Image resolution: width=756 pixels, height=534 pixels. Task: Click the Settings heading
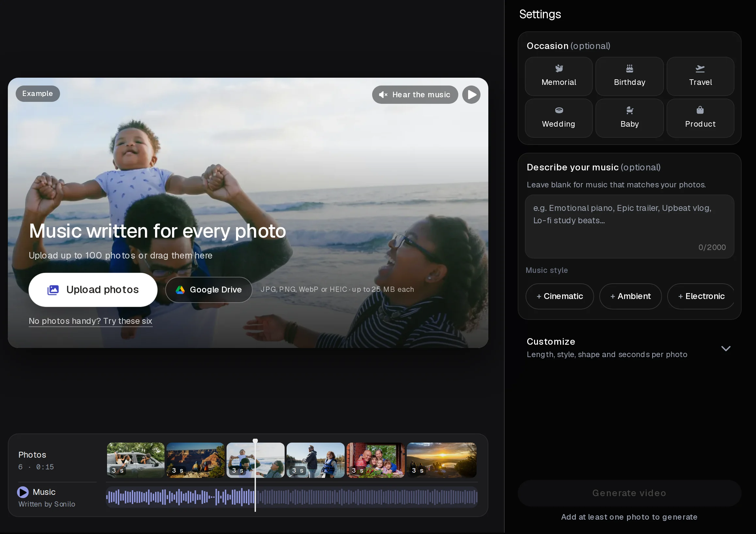pyautogui.click(x=540, y=14)
